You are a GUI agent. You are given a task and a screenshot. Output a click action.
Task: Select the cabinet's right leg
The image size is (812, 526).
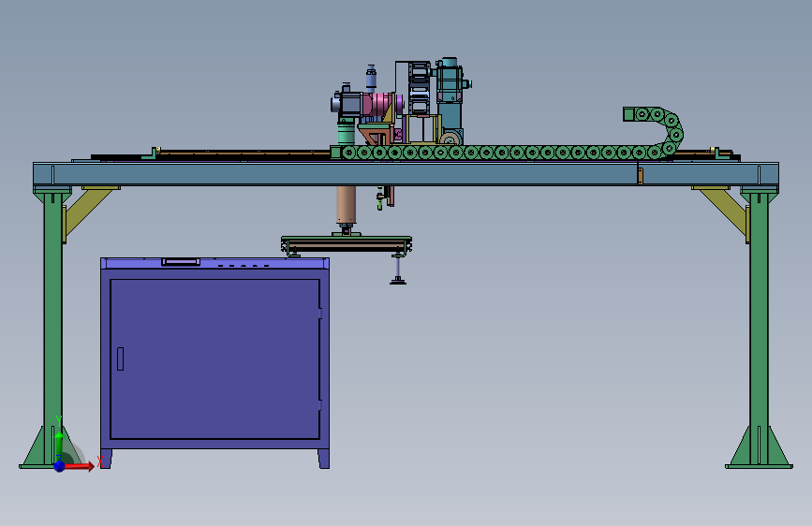324,459
